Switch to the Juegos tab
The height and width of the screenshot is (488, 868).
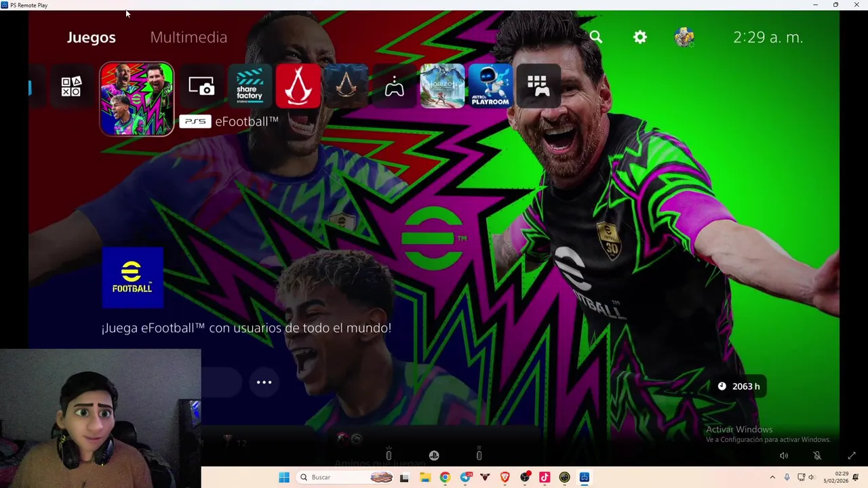click(x=91, y=37)
